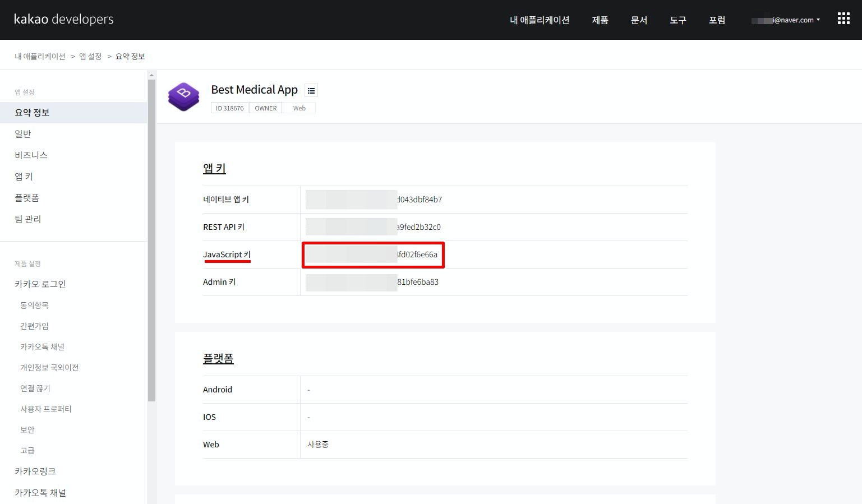Click the ID 318676 badge
The width and height of the screenshot is (862, 504).
[x=230, y=108]
